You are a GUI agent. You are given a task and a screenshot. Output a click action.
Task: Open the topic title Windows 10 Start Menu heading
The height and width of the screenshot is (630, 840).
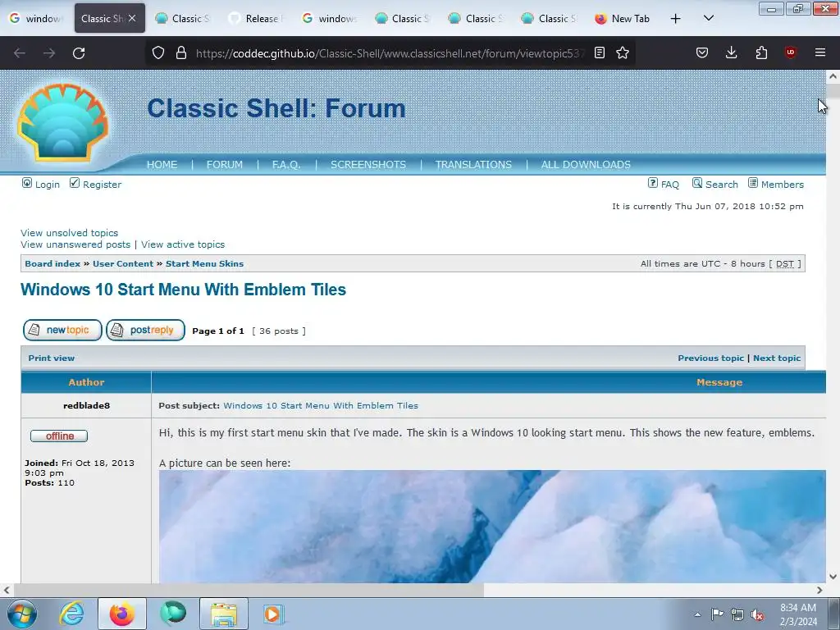click(183, 290)
